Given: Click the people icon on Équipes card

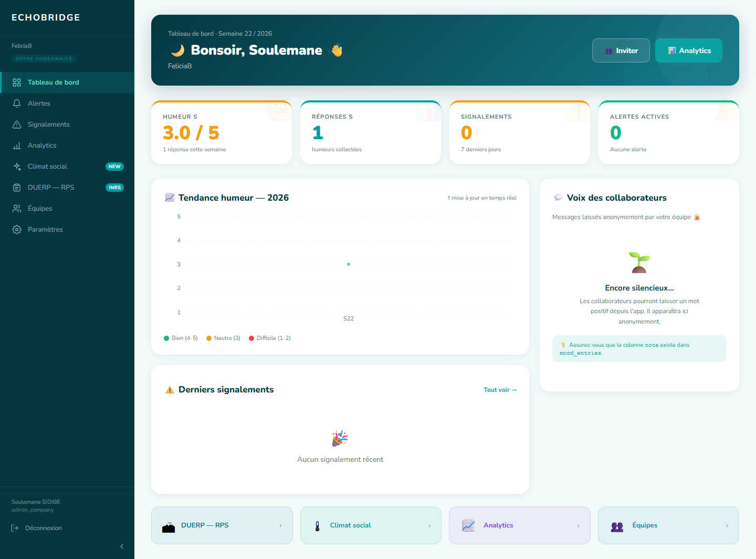Looking at the screenshot, I should [617, 526].
